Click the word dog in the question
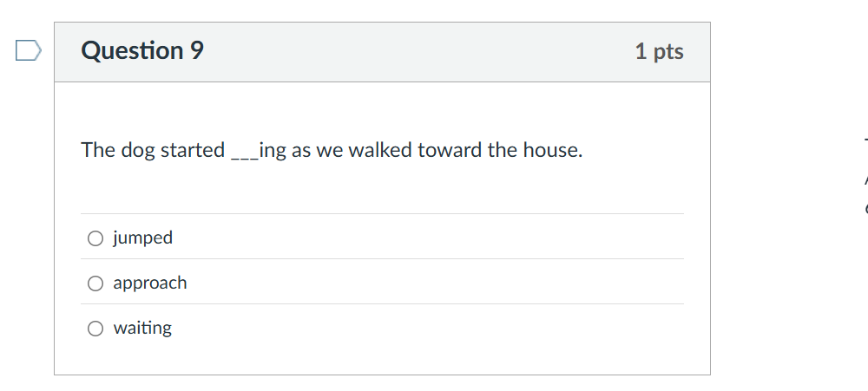The width and height of the screenshot is (868, 391). [x=137, y=150]
